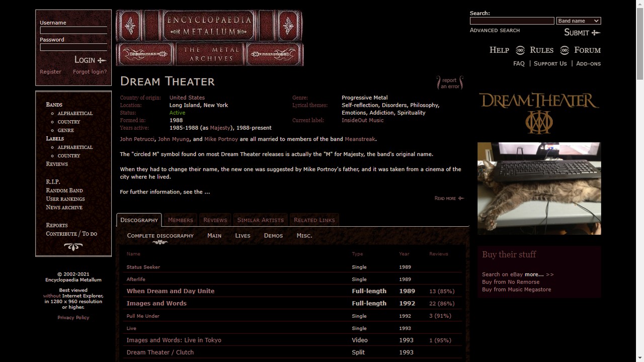Viewport: 644px width, 362px height.
Task: Browse Labels alphabetical list
Action: [x=75, y=147]
